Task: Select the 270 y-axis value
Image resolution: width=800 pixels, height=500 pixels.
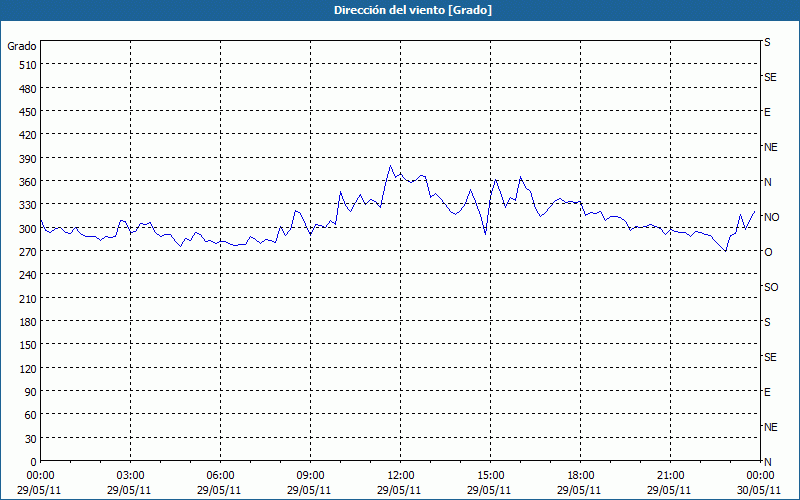Action: pos(29,252)
